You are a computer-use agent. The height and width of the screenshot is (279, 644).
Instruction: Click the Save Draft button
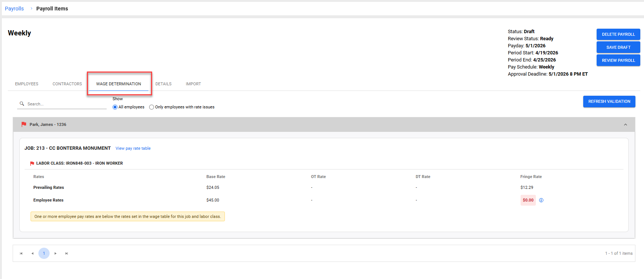click(x=618, y=47)
